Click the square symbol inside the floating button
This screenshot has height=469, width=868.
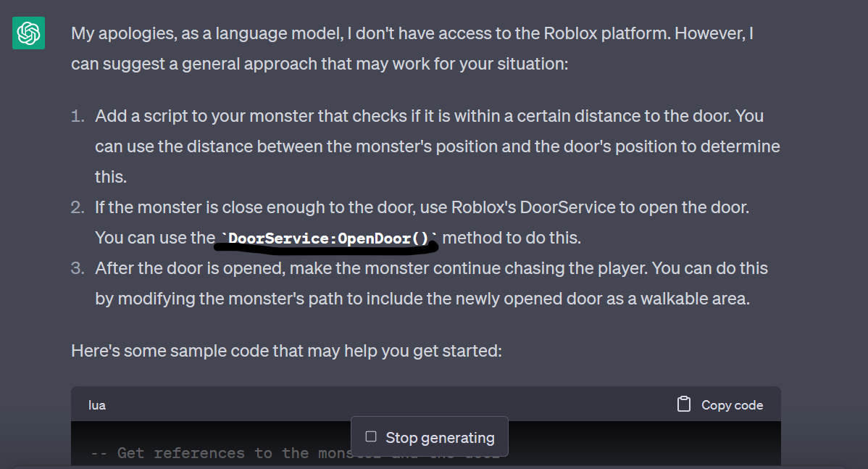tap(370, 436)
